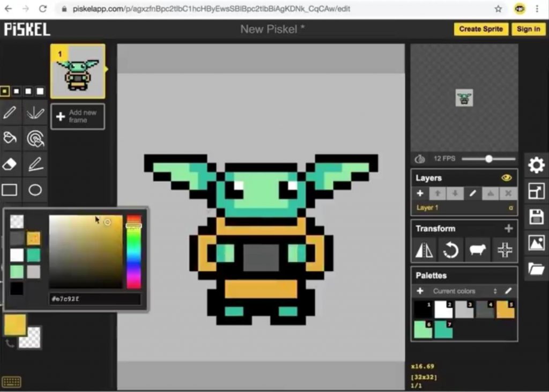Viewport: 549px width, 392px height.
Task: Add a new palette
Action: tap(420, 291)
